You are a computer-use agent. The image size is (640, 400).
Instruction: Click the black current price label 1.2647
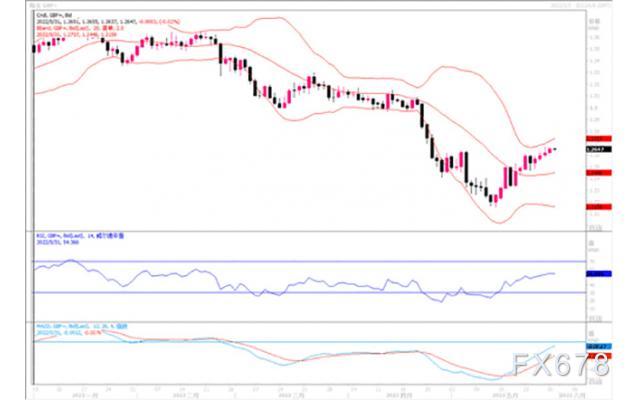coord(599,149)
